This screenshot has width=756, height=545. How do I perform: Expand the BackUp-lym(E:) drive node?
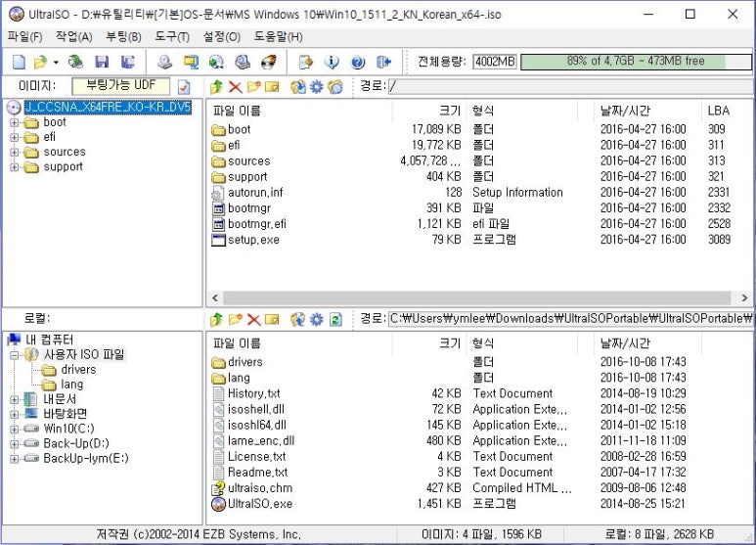(x=15, y=459)
